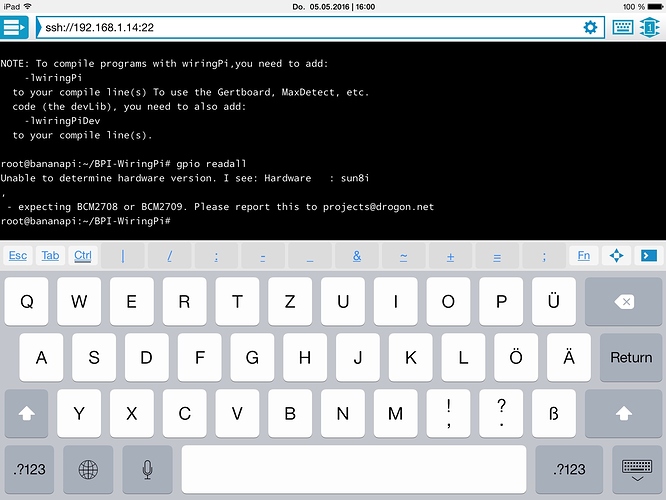666x500 pixels.
Task: Tap the Q key
Action: (x=26, y=302)
